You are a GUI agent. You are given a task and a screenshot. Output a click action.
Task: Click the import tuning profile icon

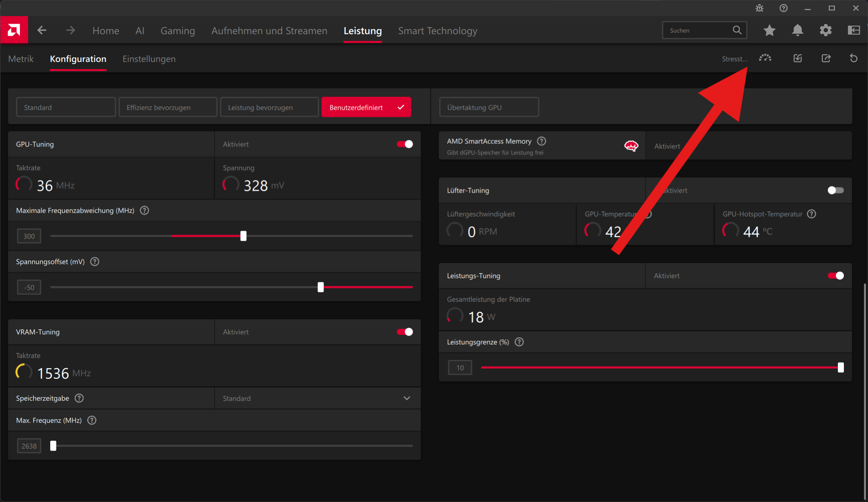click(x=798, y=58)
